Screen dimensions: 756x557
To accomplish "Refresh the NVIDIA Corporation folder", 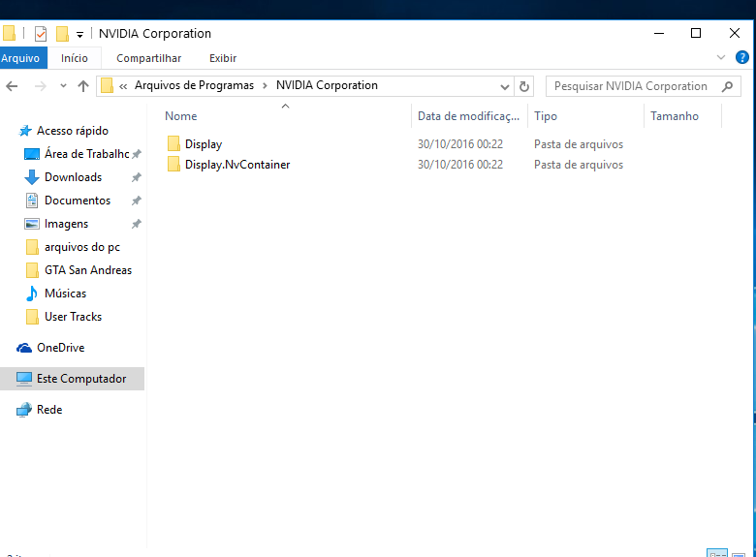I will (524, 87).
